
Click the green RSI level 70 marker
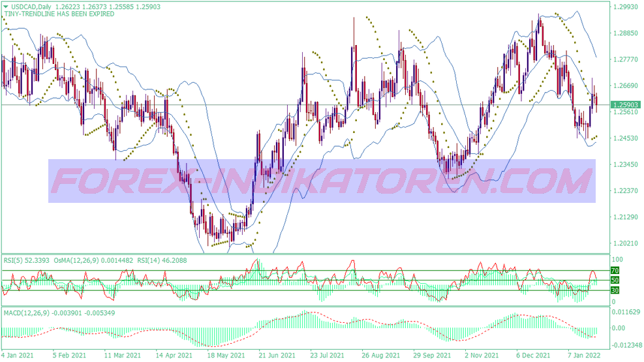tap(614, 270)
